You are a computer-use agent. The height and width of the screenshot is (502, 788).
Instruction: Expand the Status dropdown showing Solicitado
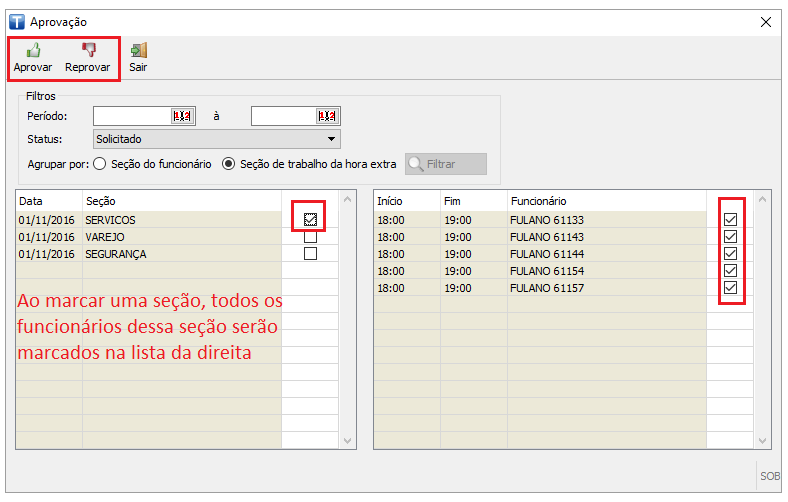click(x=331, y=139)
